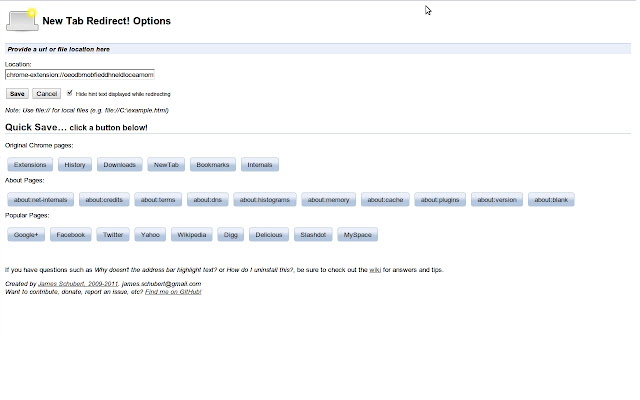Click the james.schubert@gmail.com email text

tap(162, 284)
